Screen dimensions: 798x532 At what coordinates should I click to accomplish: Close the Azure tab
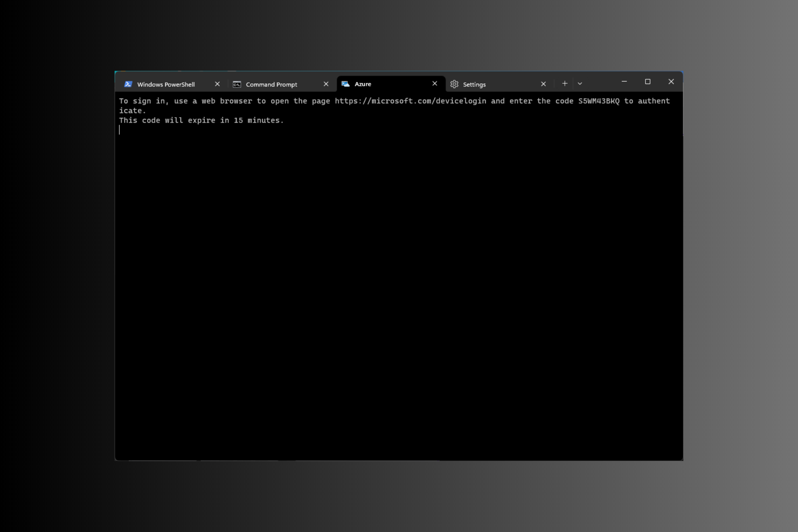[435, 84]
